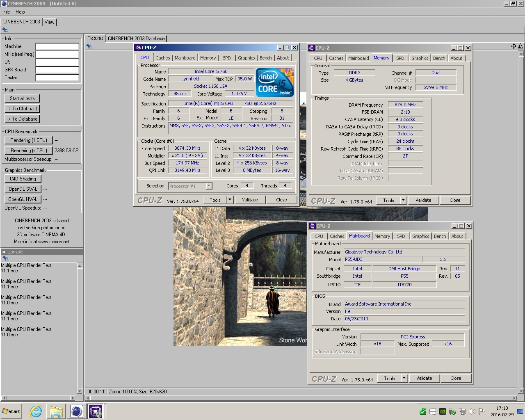The width and height of the screenshot is (525, 420).
Task: Click the Pictures panel horizontal scrollbar right arrow
Action: (x=514, y=398)
